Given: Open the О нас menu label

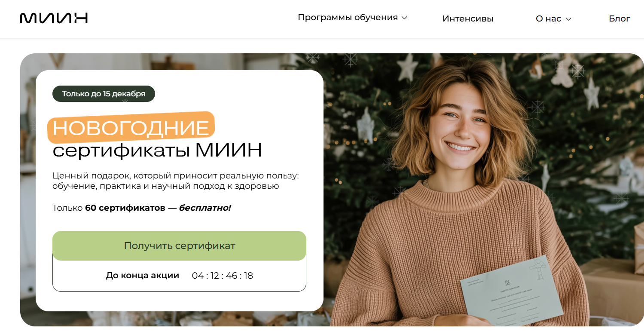Looking at the screenshot, I should point(548,18).
